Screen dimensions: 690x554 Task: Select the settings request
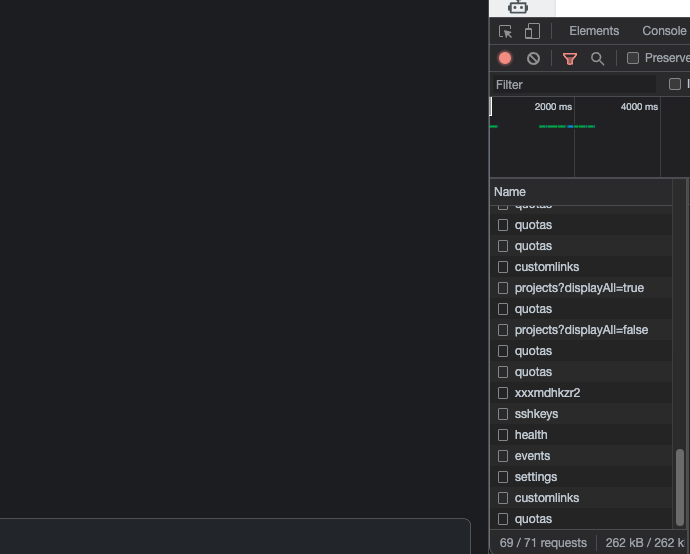581,477
